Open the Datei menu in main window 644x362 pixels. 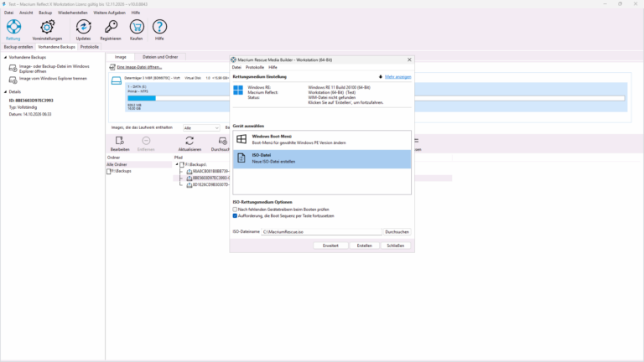[8, 13]
